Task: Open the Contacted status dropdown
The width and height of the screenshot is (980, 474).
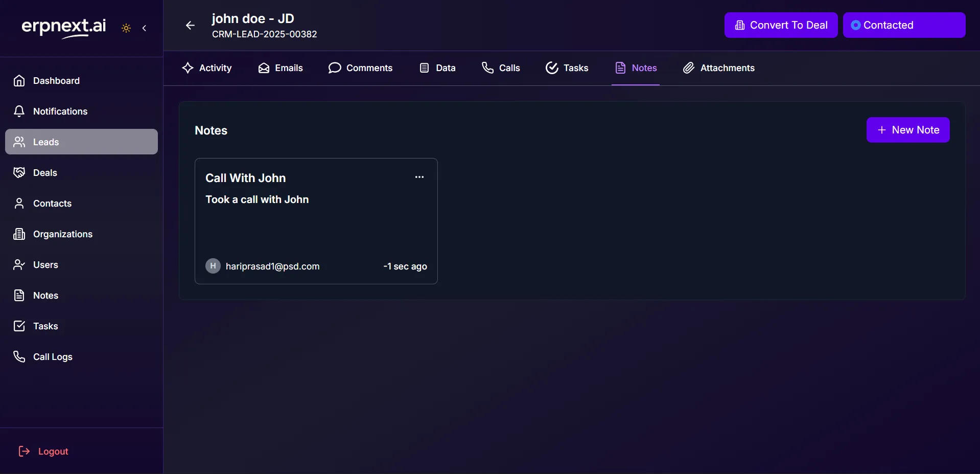Action: [x=903, y=25]
